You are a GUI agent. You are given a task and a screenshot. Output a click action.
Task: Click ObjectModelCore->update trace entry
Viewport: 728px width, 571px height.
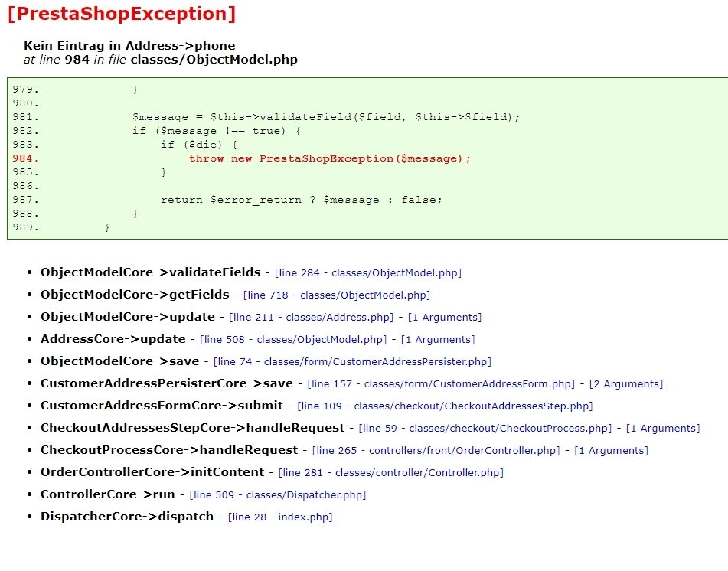(x=128, y=317)
